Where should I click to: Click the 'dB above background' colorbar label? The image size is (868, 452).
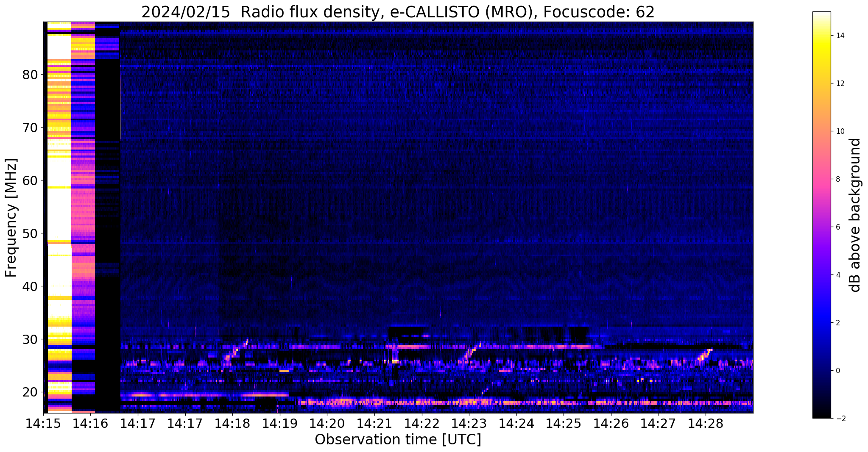(855, 215)
